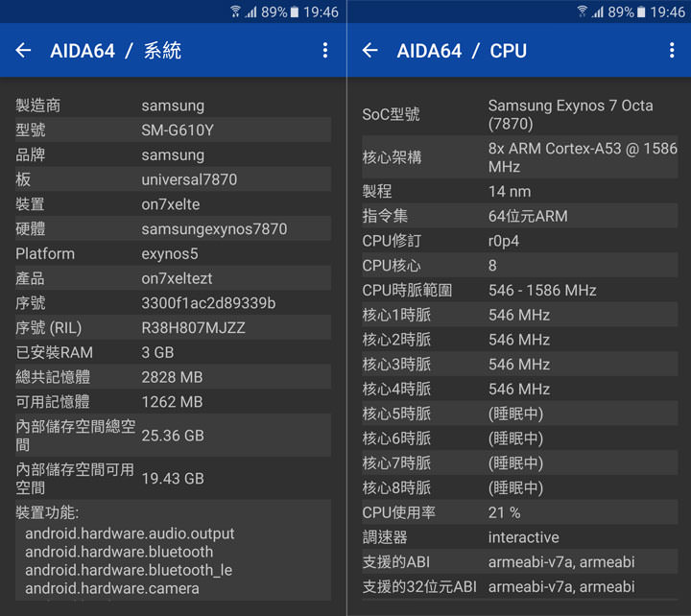The height and width of the screenshot is (616, 691).
Task: Open the three-dot menu on the CPU screen
Action: pyautogui.click(x=672, y=51)
